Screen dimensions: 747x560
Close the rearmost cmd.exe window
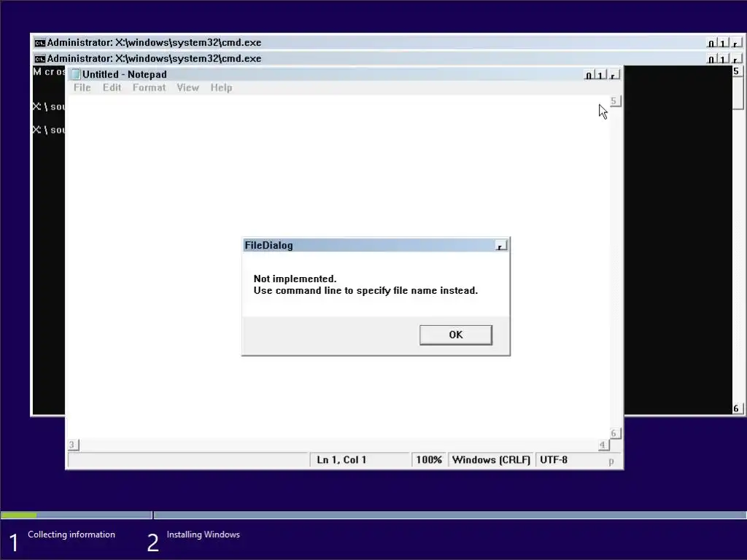[736, 43]
